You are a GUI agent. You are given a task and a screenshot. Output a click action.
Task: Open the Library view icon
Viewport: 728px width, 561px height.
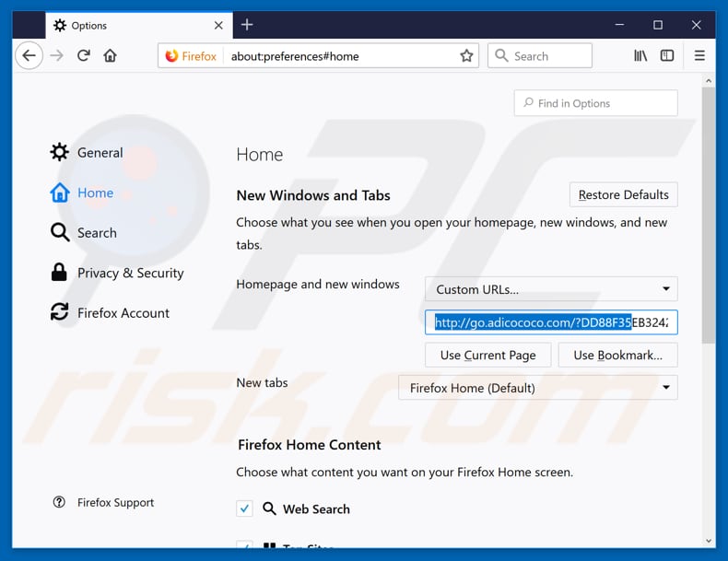[x=640, y=55]
